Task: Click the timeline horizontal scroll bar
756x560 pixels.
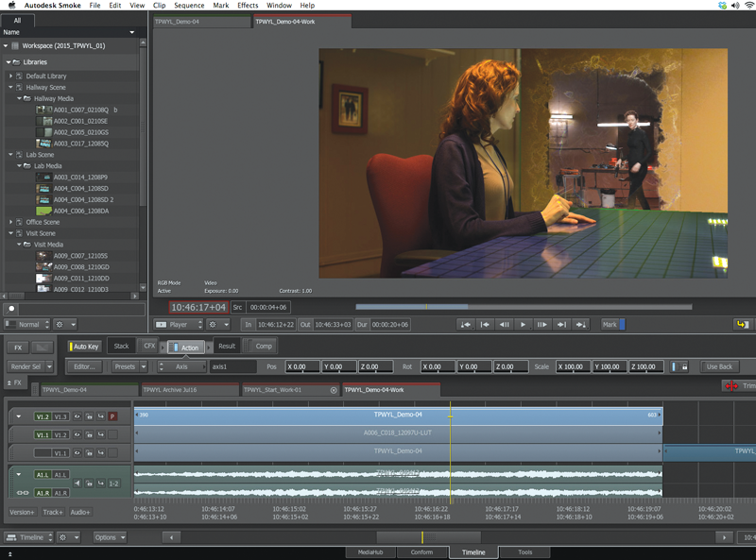Action: pyautogui.click(x=429, y=537)
